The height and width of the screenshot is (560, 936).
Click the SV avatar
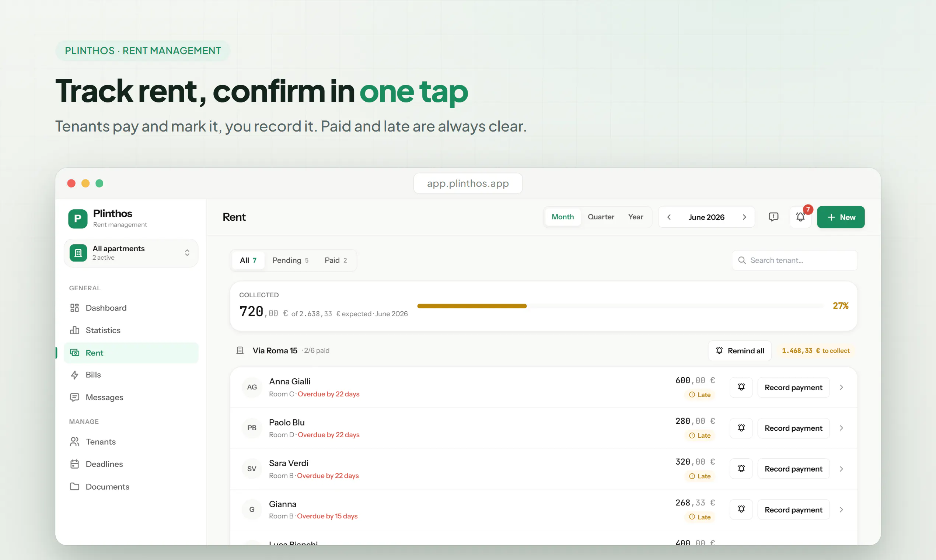click(252, 469)
